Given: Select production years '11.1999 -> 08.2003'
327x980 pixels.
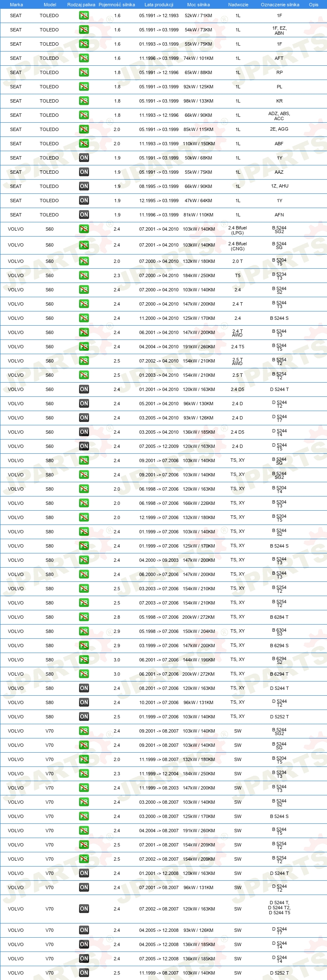Looking at the screenshot, I should 159,788.
